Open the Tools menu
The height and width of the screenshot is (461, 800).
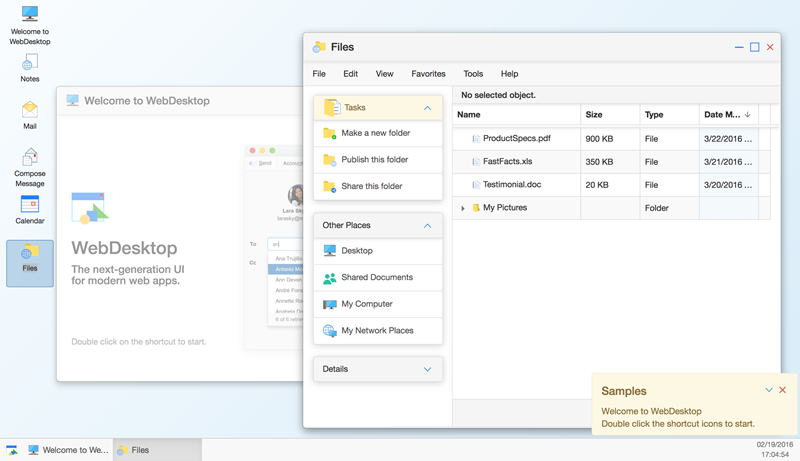click(473, 74)
